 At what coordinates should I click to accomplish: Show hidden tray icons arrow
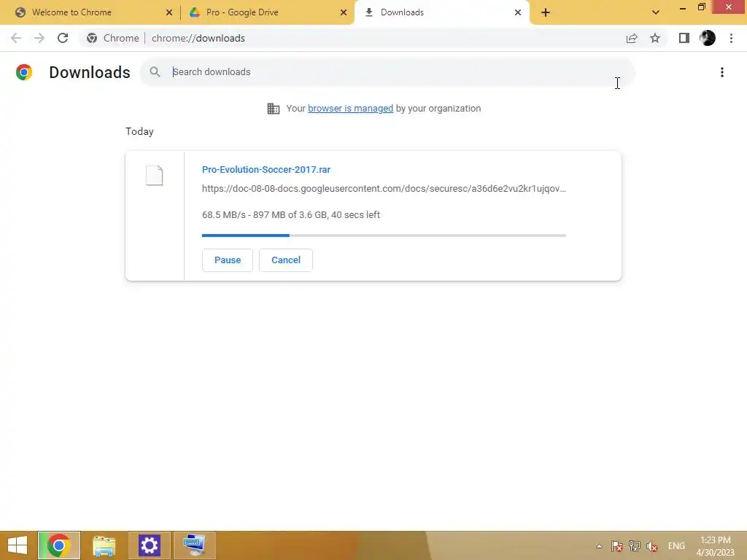599,546
